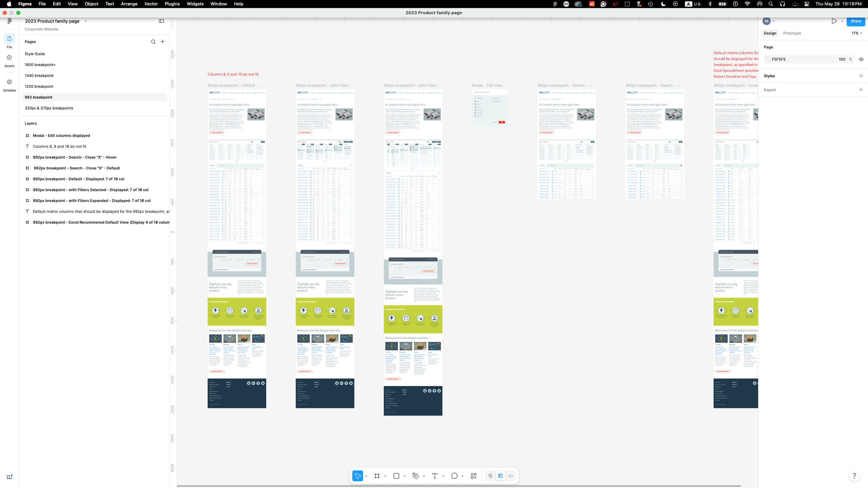Screen dimensions: 868x488
Task: Collapse the left sidebar panel
Action: [x=161, y=21]
